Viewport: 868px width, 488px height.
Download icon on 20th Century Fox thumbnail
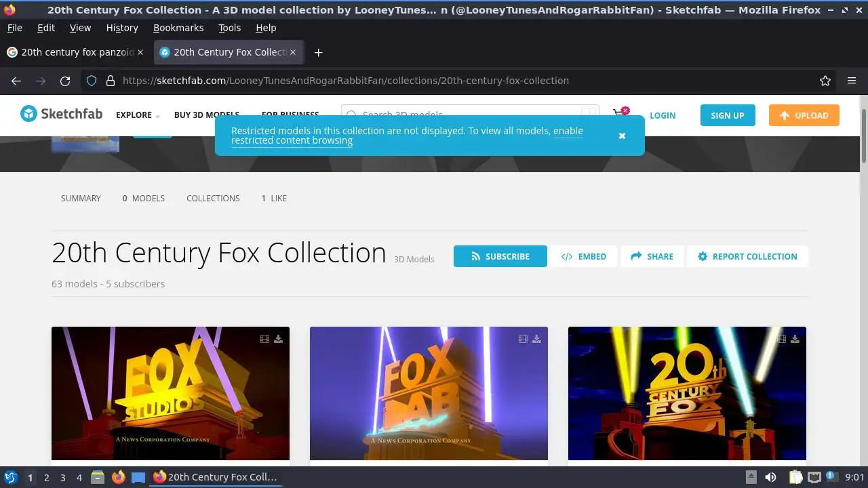(795, 339)
